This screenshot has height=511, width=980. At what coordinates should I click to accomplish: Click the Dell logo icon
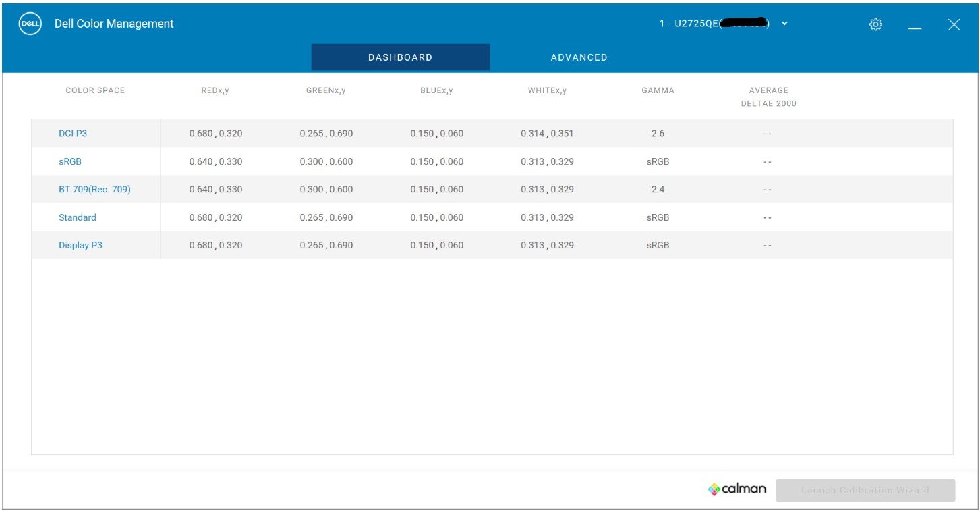pyautogui.click(x=30, y=24)
